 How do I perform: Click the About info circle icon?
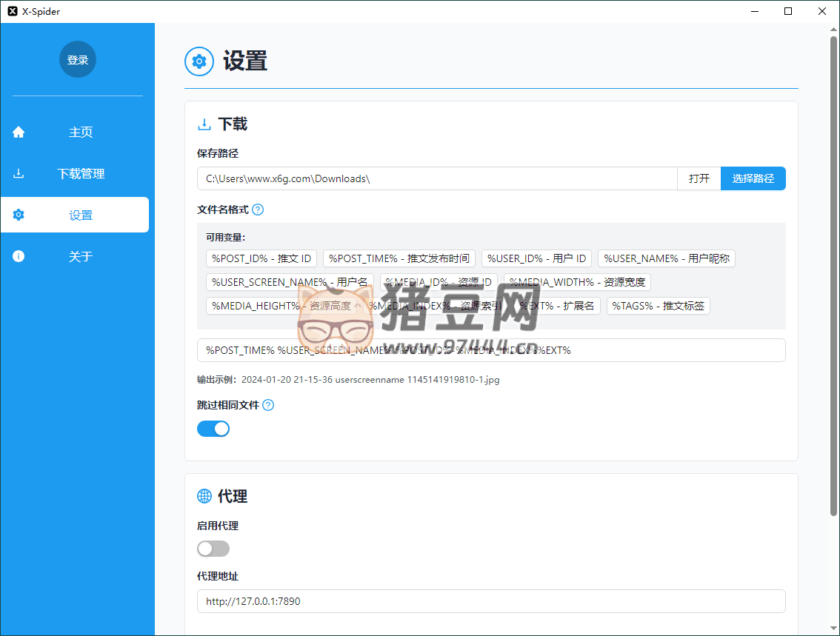pos(19,257)
